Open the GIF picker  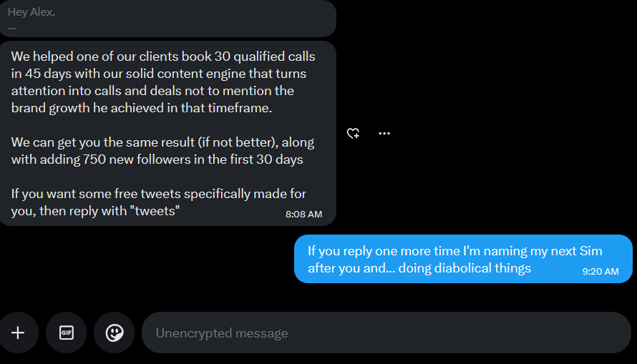coord(67,333)
